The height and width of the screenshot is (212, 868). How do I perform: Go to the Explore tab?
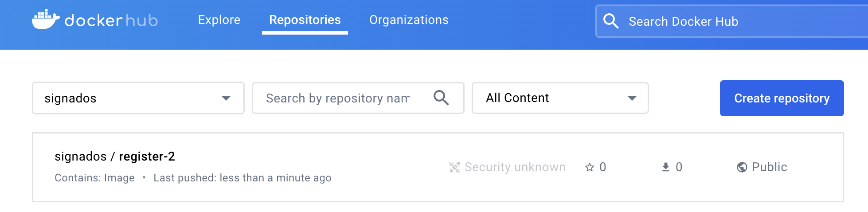pyautogui.click(x=219, y=20)
